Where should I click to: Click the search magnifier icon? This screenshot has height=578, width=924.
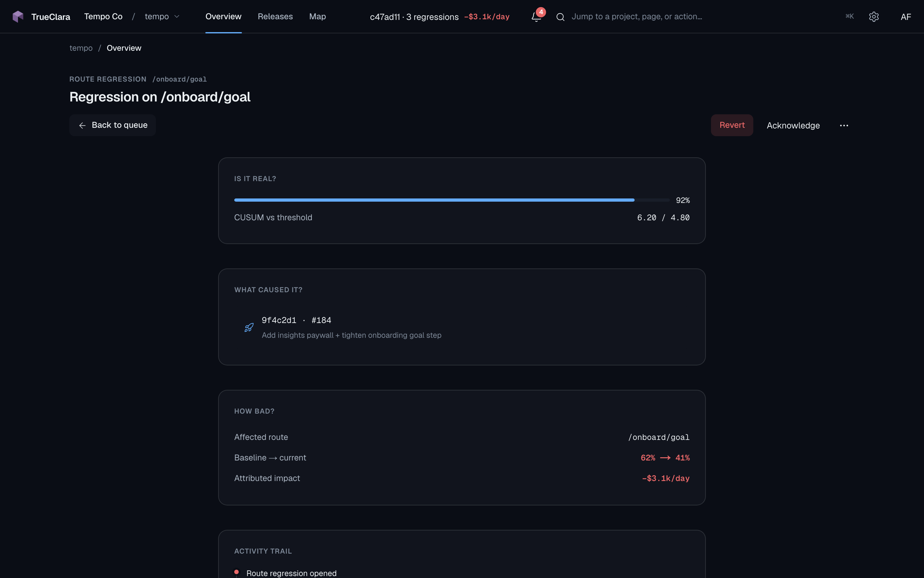(560, 17)
